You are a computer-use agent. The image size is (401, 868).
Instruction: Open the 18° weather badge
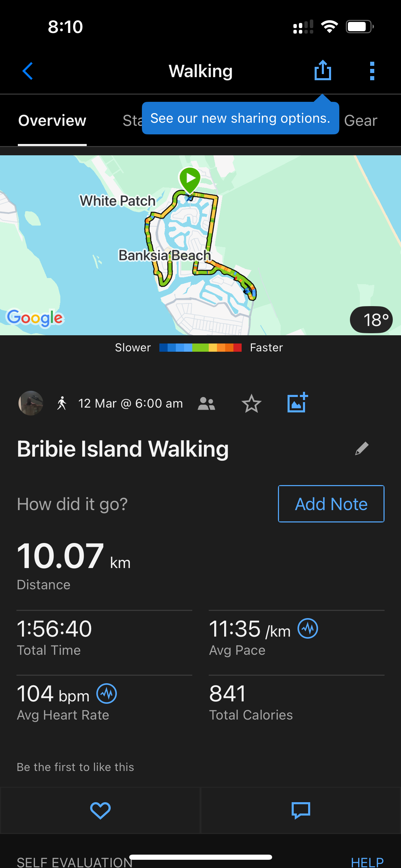pos(371,320)
